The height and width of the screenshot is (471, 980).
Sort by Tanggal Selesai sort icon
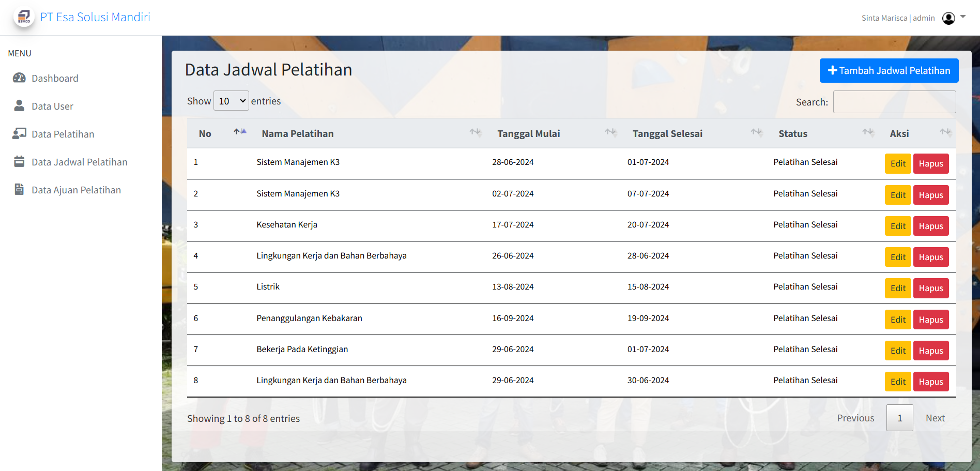coord(757,132)
